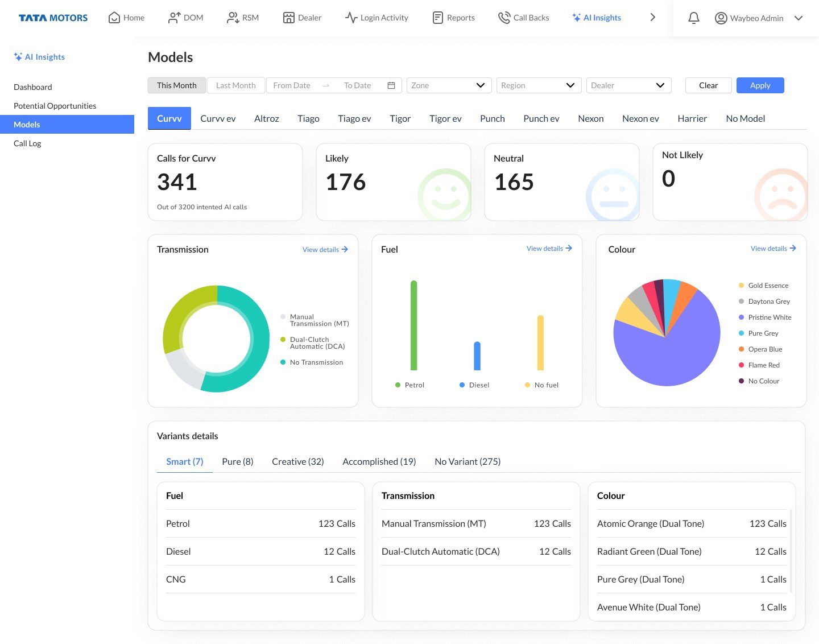Open View details link for Fuel
Image resolution: width=819 pixels, height=644 pixels.
[549, 249]
